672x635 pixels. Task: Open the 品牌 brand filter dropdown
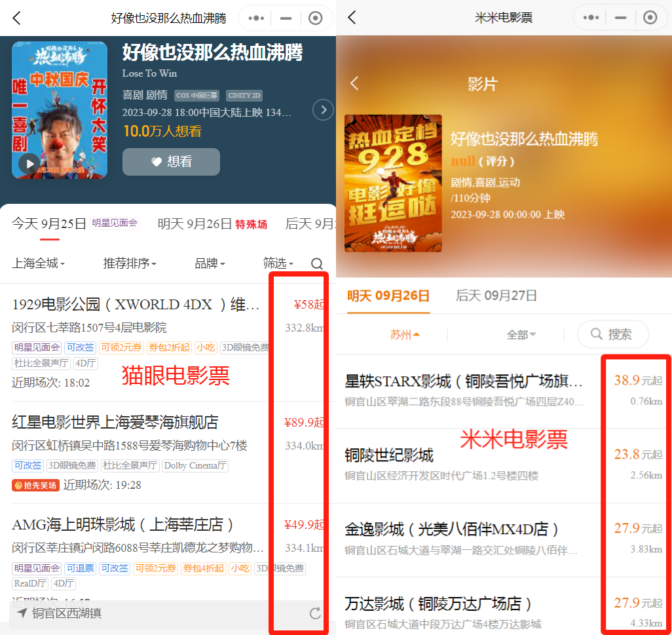click(x=210, y=263)
